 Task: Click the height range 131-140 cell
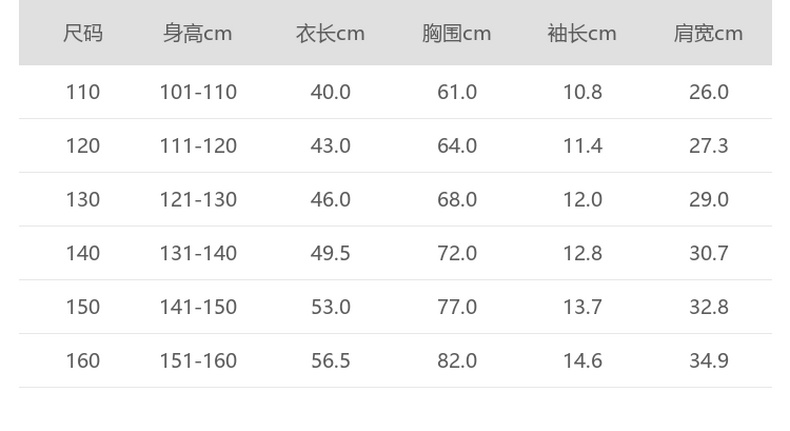(x=198, y=253)
